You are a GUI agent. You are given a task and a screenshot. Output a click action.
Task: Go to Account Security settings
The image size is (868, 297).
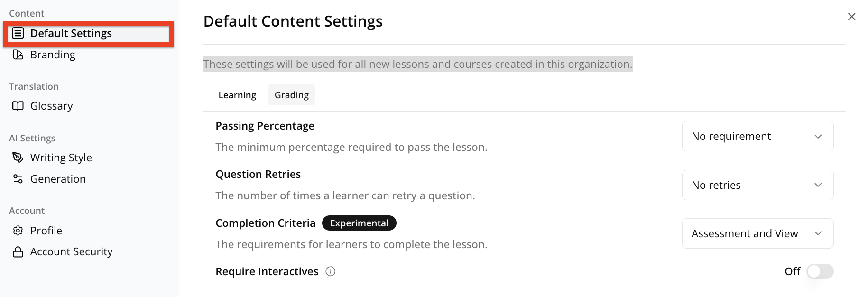click(71, 252)
